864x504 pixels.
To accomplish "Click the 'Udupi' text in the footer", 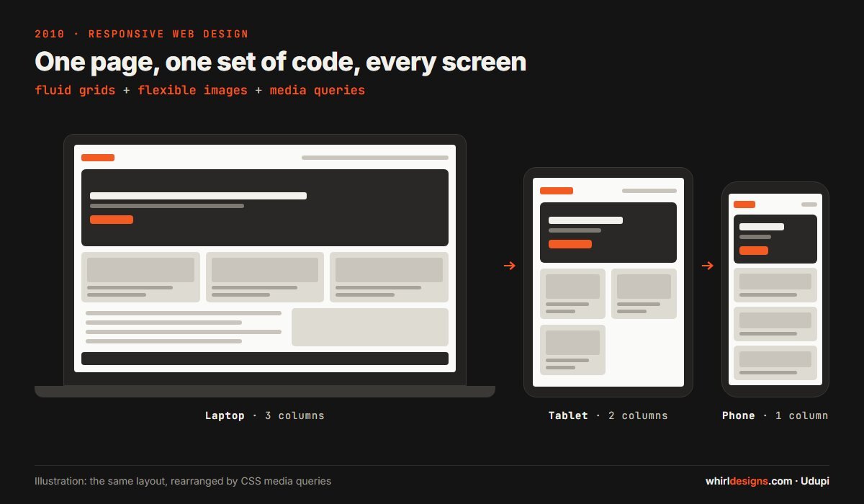I will point(815,481).
